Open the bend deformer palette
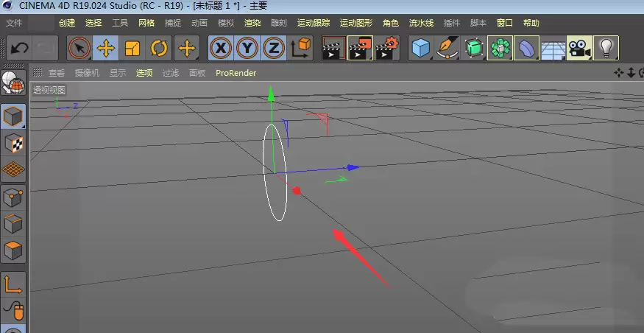The height and width of the screenshot is (333, 644). (x=526, y=49)
